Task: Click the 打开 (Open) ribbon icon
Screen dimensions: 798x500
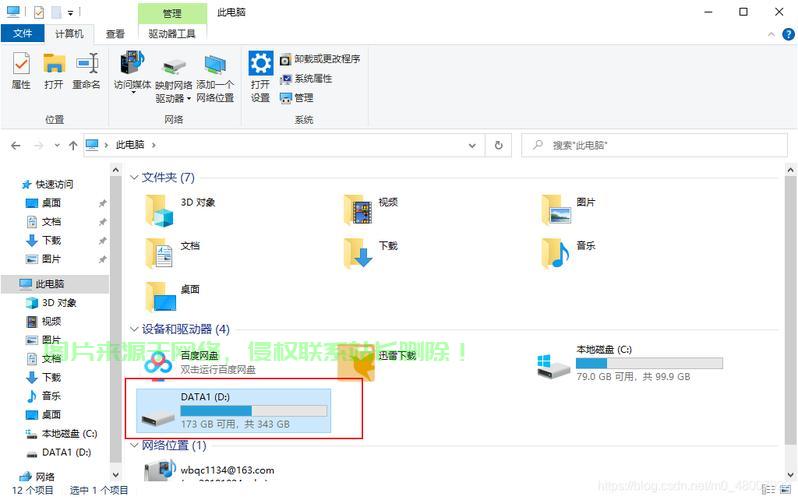Action: pos(53,64)
